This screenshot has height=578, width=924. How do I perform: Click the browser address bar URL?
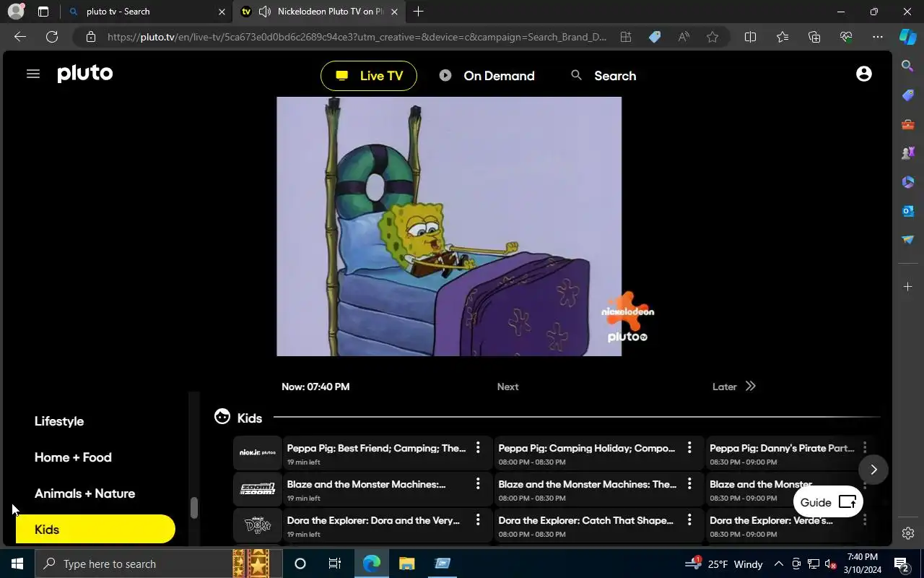pyautogui.click(x=357, y=37)
